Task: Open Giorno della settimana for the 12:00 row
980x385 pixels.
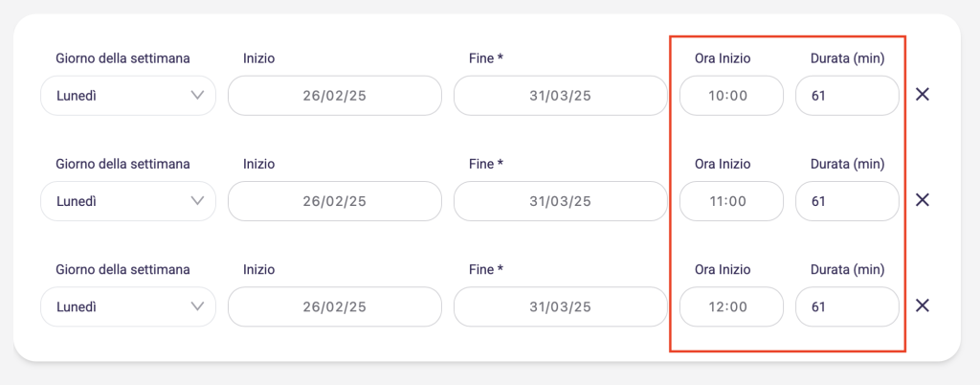Action: click(128, 306)
